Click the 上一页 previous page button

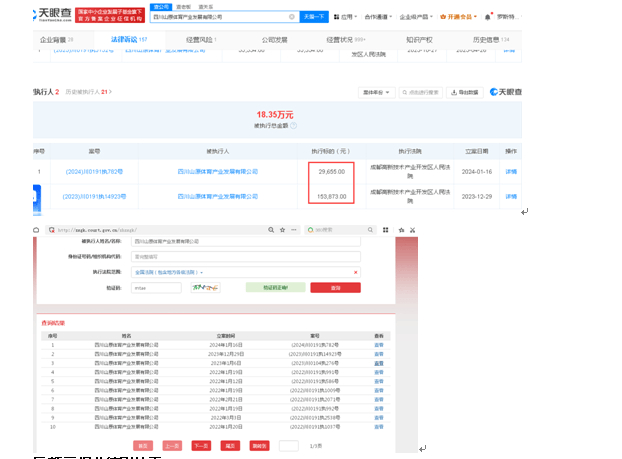click(172, 446)
